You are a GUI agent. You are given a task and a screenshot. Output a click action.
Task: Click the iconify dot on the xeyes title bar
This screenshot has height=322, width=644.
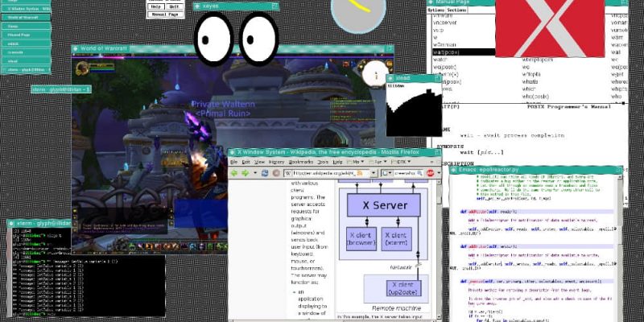[x=197, y=6]
